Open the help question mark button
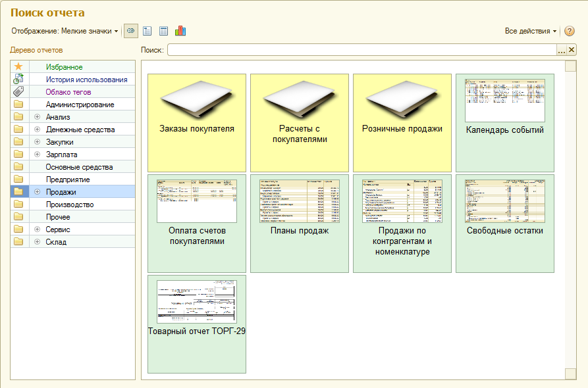 [x=570, y=31]
